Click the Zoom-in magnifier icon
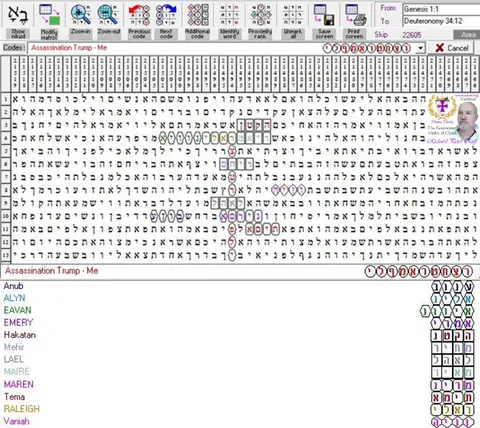Image resolution: width=480 pixels, height=428 pixels. (x=81, y=15)
